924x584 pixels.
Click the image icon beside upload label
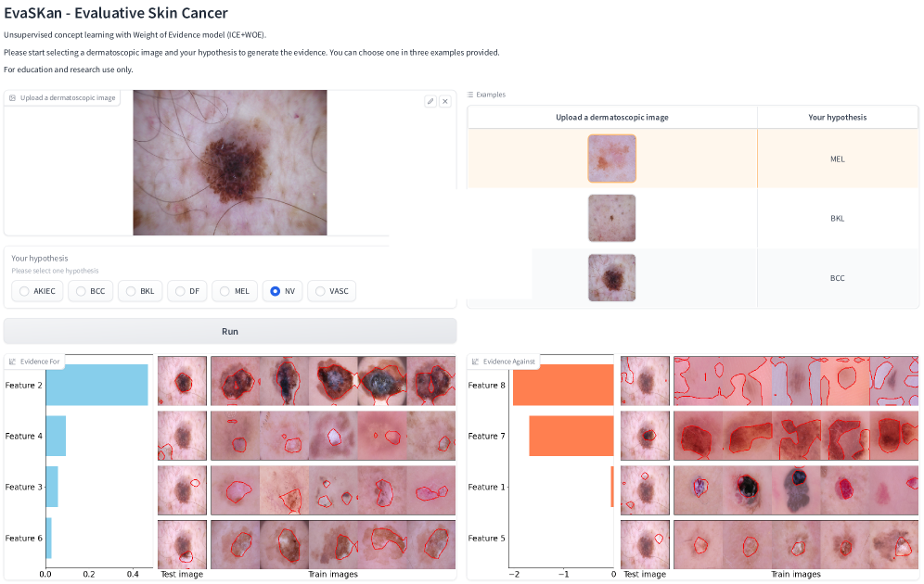click(x=12, y=97)
